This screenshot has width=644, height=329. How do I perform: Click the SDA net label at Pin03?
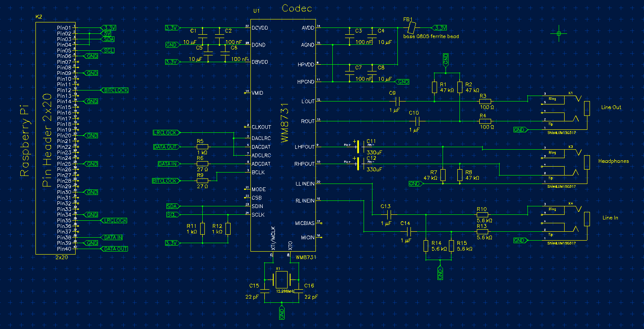click(107, 39)
